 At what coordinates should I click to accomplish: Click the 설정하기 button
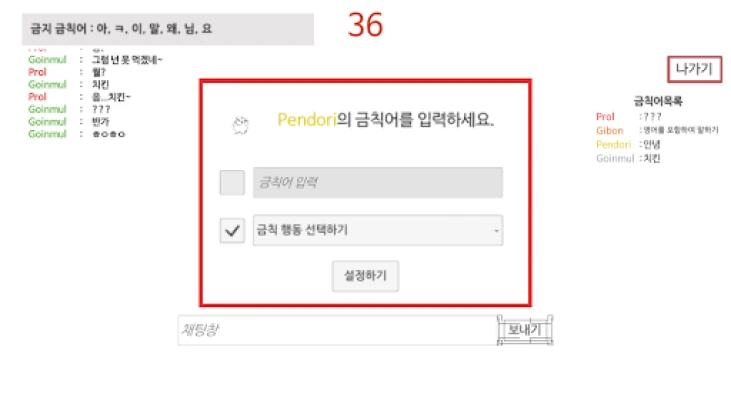366,276
